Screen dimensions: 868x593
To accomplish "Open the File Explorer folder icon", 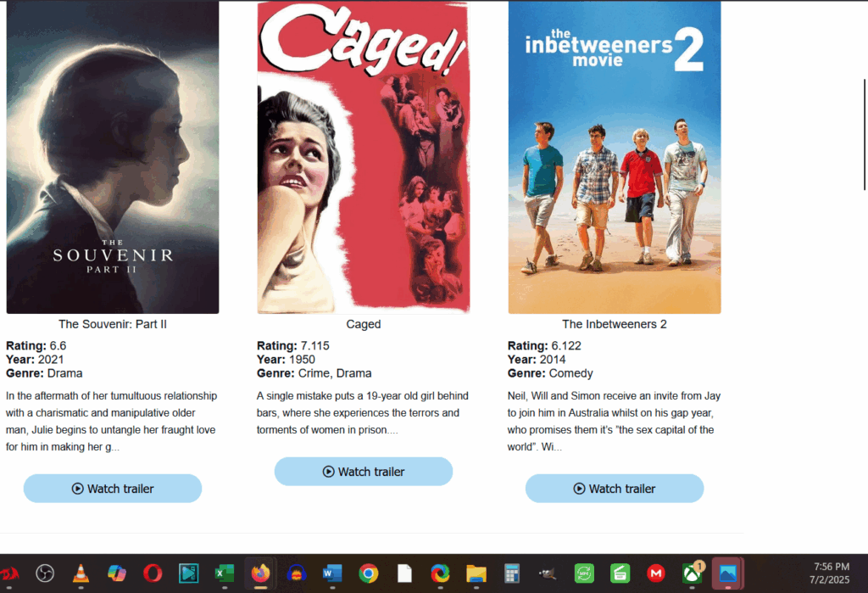I will click(476, 573).
